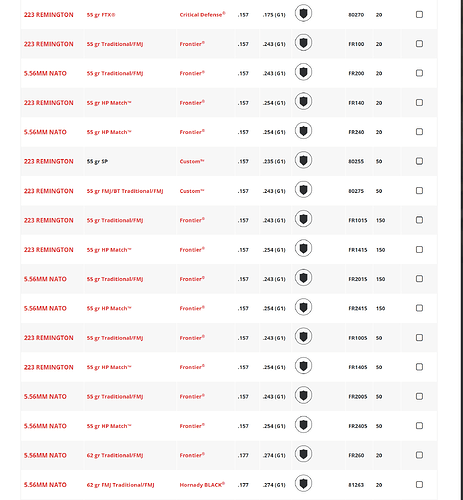463x500 pixels.
Task: Check the compare box for item 80270
Action: coord(419,14)
